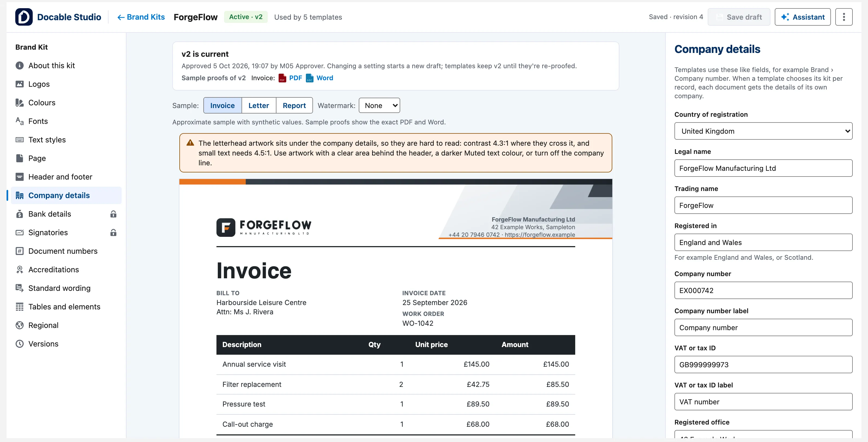Click the Versions clock icon
The height and width of the screenshot is (442, 868).
pos(20,344)
